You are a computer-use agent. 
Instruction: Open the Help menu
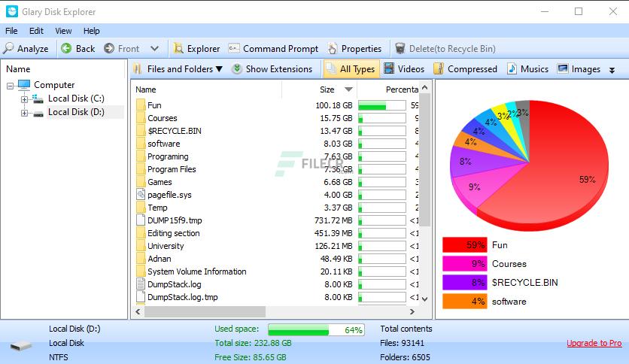92,31
